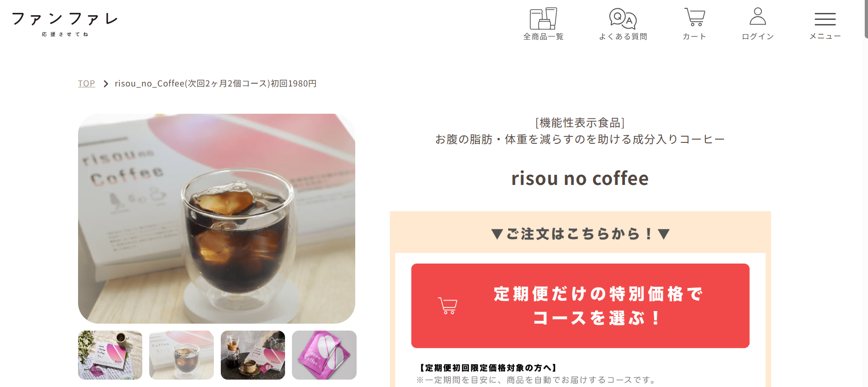Click the cart icon inside the red button
The height and width of the screenshot is (387, 868).
click(x=448, y=306)
